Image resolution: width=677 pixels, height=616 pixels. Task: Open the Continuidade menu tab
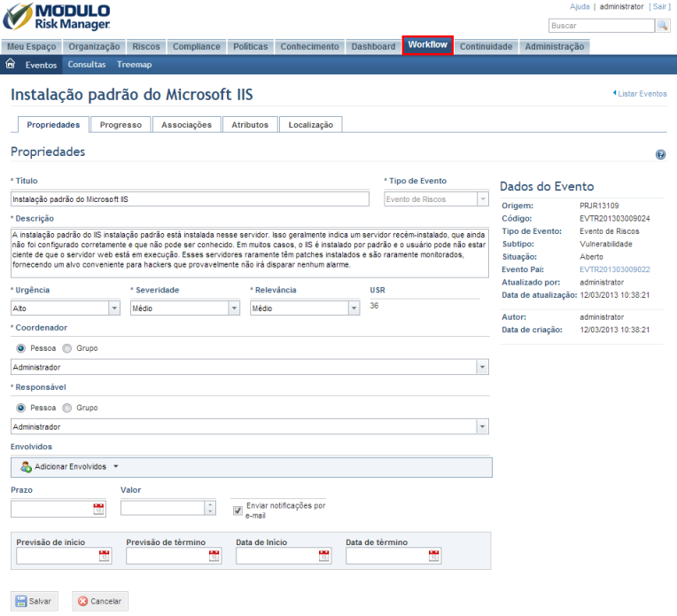click(x=486, y=47)
